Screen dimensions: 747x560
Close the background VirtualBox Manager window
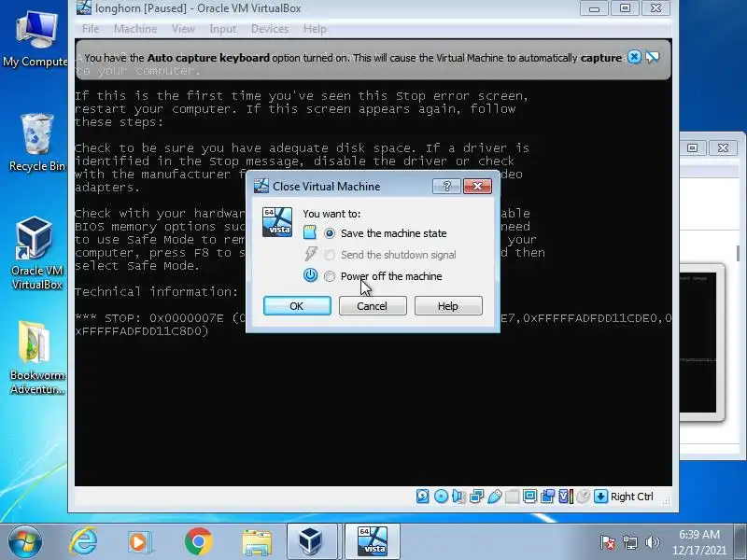click(723, 147)
